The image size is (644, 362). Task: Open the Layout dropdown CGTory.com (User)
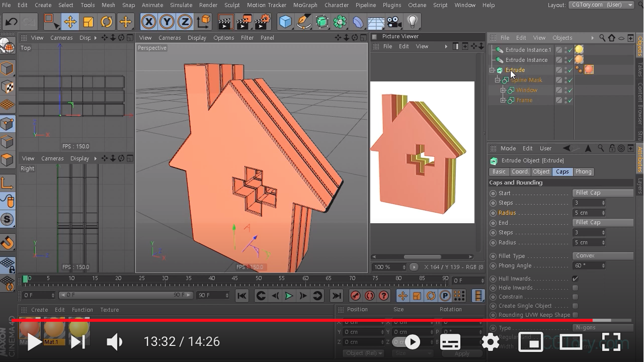pos(602,5)
